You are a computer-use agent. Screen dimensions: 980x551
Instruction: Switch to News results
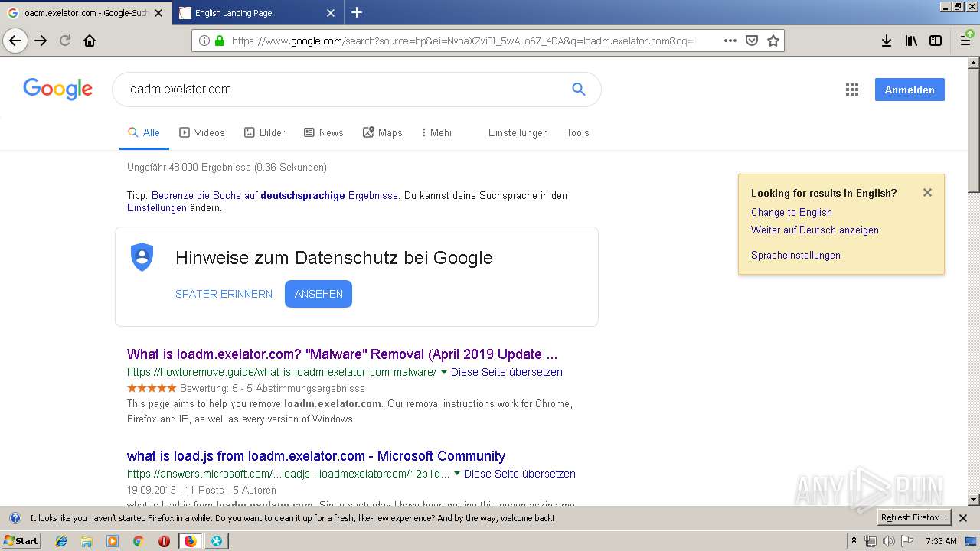point(324,132)
